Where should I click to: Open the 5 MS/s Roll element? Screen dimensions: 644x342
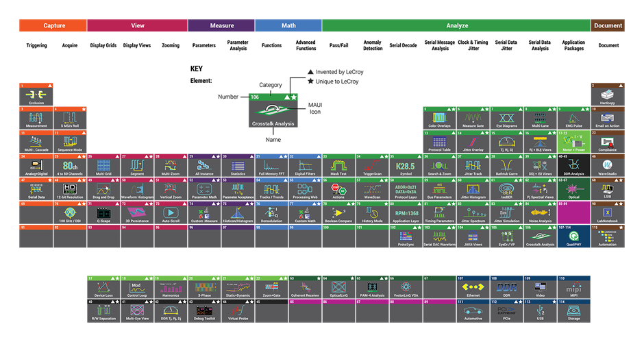point(70,118)
